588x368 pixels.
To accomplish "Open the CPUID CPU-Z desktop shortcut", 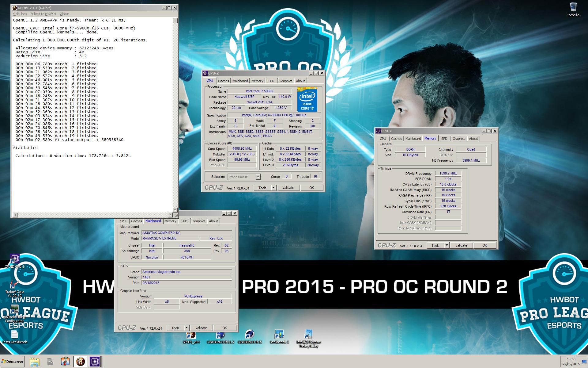I will [x=14, y=261].
